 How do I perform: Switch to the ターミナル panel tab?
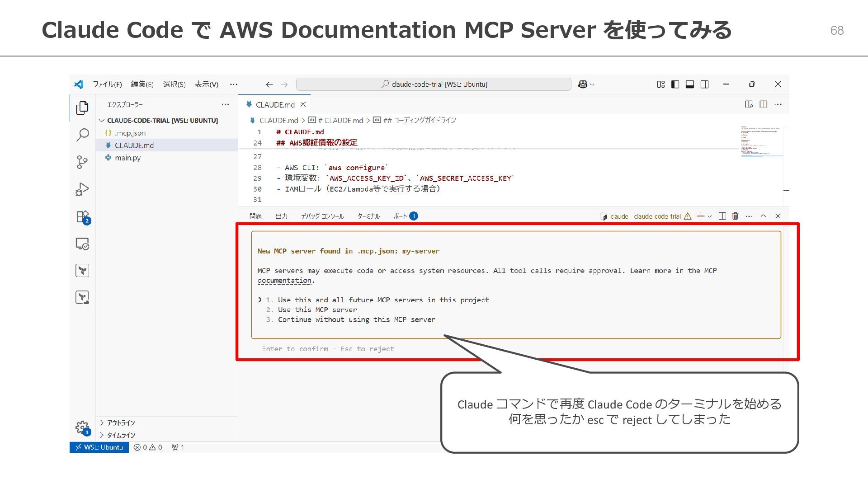pyautogui.click(x=368, y=216)
